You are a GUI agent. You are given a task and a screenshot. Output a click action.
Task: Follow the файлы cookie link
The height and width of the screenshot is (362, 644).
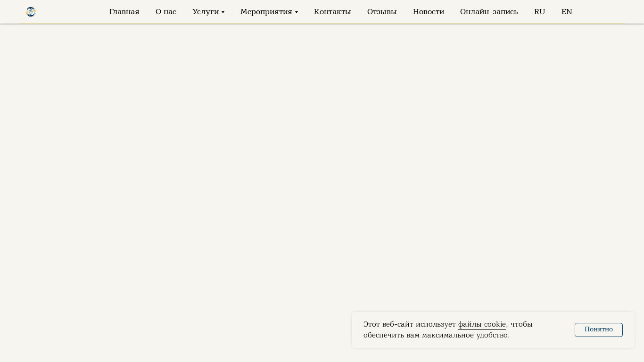(482, 324)
